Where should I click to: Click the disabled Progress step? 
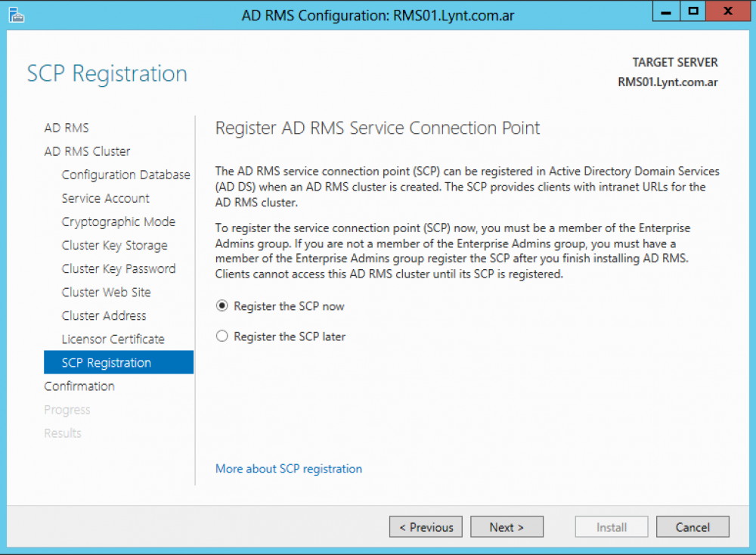click(x=67, y=410)
